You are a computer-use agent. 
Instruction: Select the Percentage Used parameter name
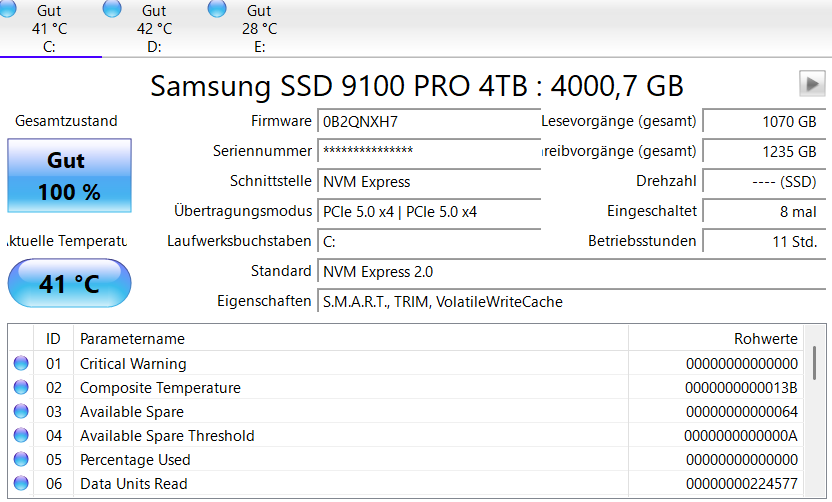pyautogui.click(x=135, y=460)
